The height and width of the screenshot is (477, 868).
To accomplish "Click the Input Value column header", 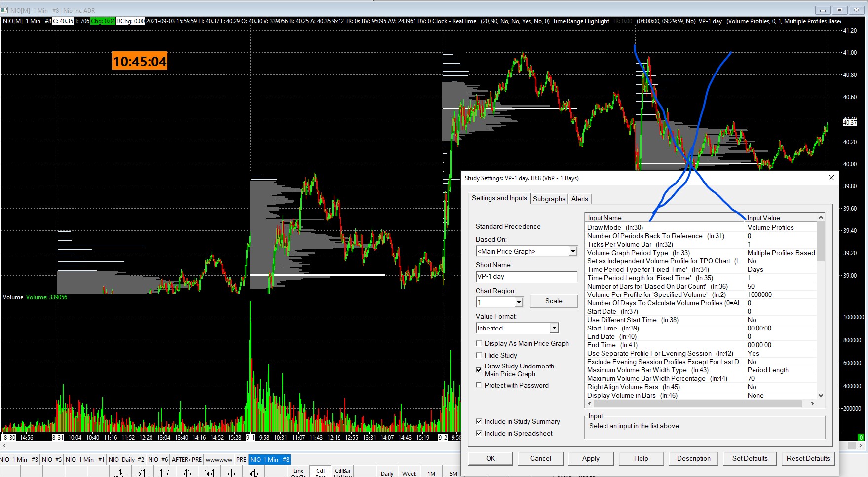I will click(781, 218).
